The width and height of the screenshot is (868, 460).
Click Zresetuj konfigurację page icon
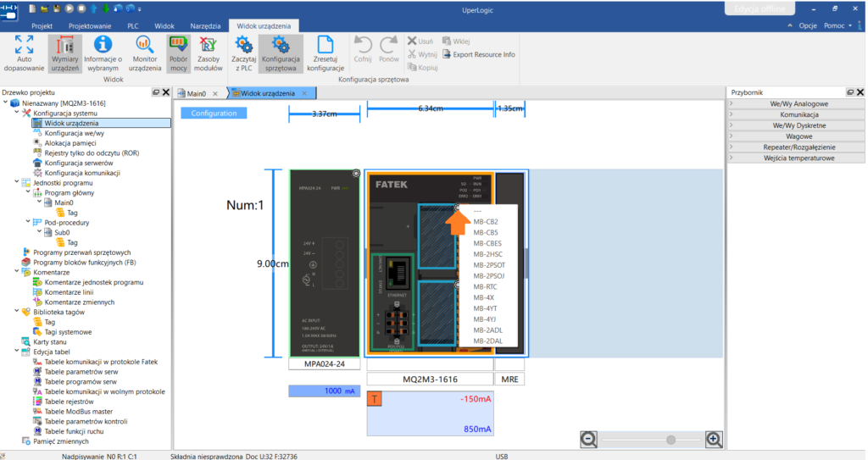click(325, 44)
